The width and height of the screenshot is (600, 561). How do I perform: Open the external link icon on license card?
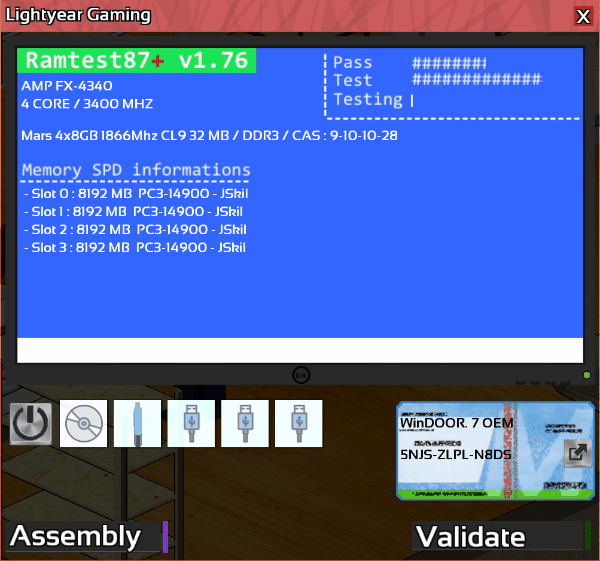tap(576, 453)
